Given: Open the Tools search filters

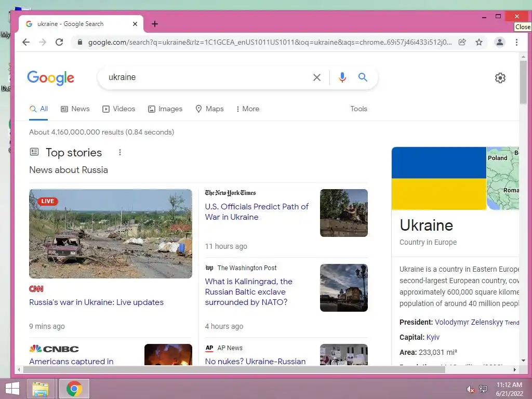Looking at the screenshot, I should tap(358, 109).
